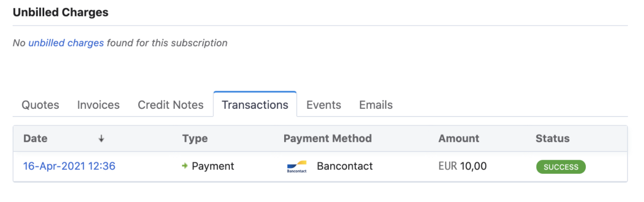Click the green SUCCESS status badge

(561, 167)
